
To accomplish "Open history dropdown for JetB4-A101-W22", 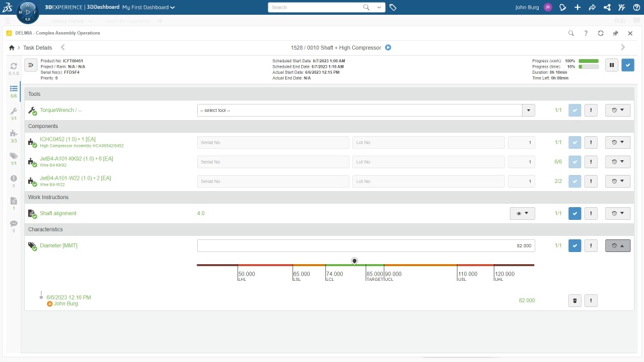I will (x=618, y=181).
